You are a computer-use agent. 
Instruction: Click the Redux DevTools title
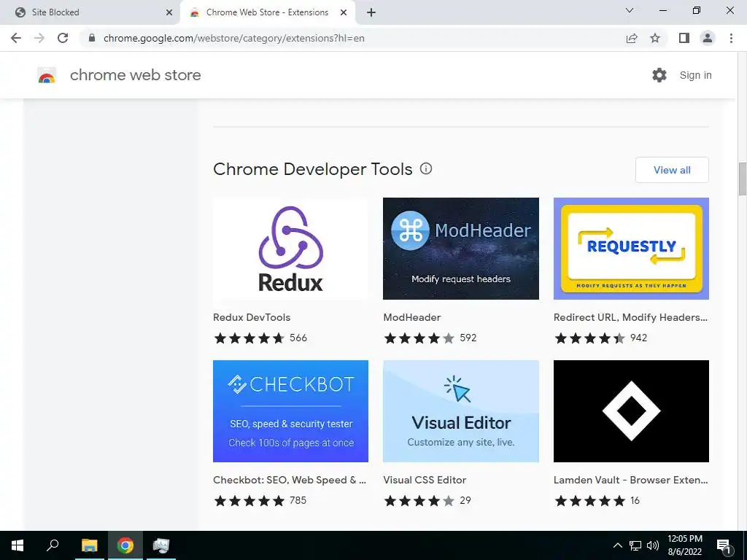click(252, 317)
